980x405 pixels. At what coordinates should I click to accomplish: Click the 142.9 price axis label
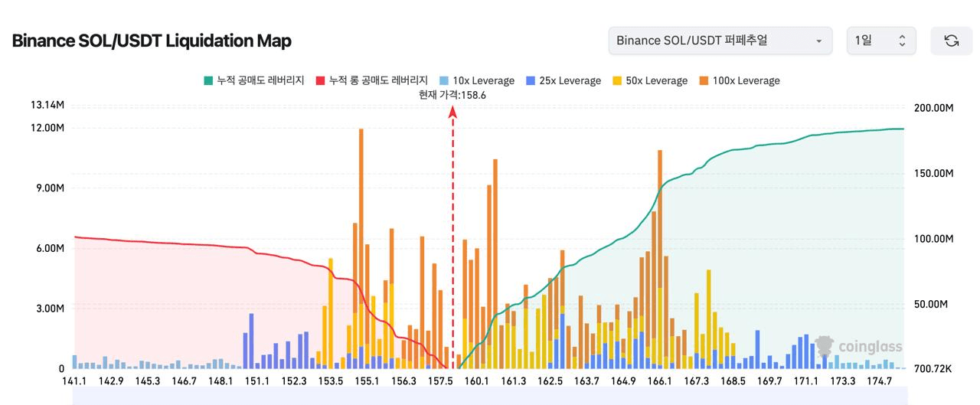pyautogui.click(x=111, y=381)
